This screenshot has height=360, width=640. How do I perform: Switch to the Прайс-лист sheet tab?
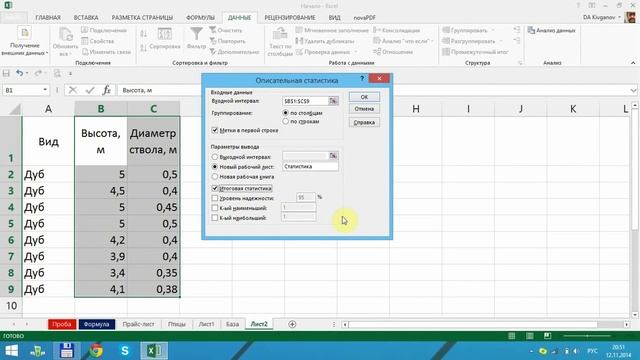click(138, 324)
